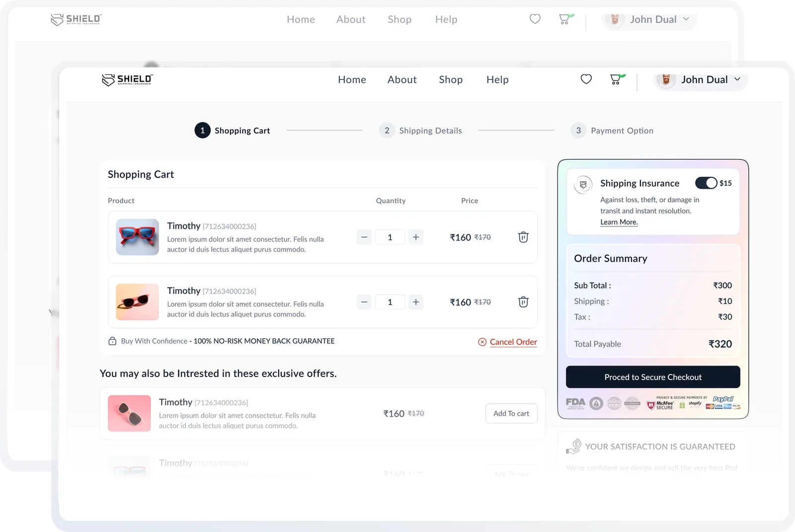Open Help in back window navigation
The width and height of the screenshot is (795, 532).
pyautogui.click(x=446, y=19)
